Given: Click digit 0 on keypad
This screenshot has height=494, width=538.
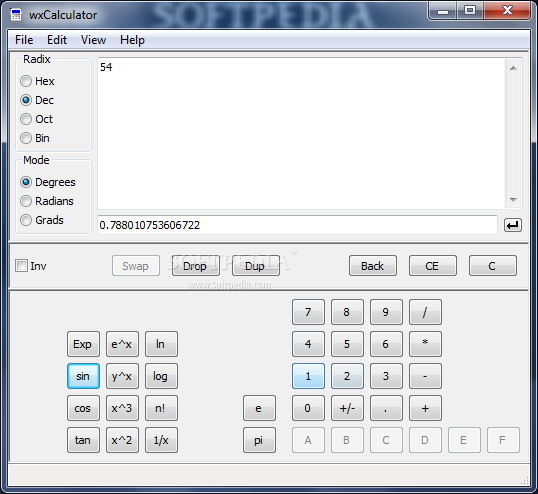Looking at the screenshot, I should [x=308, y=408].
